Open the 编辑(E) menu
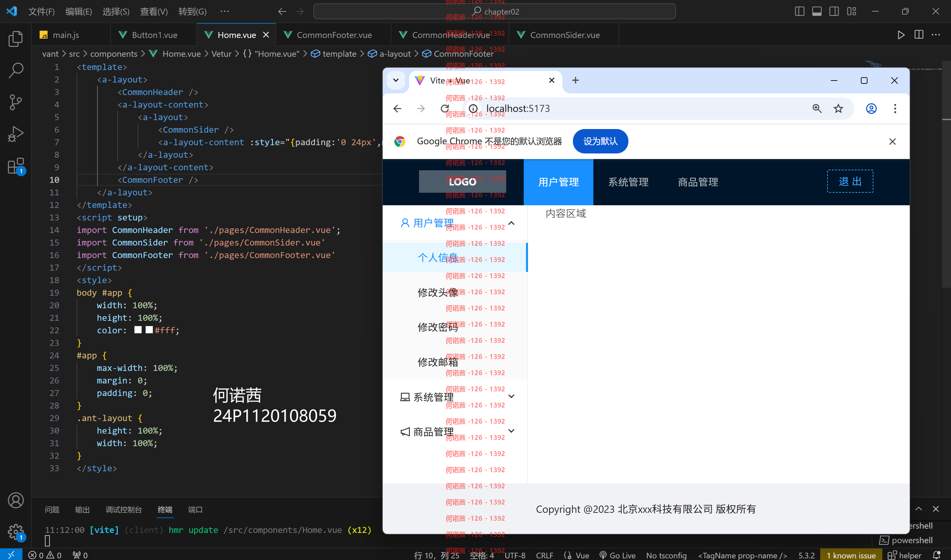The width and height of the screenshot is (951, 560). [79, 12]
